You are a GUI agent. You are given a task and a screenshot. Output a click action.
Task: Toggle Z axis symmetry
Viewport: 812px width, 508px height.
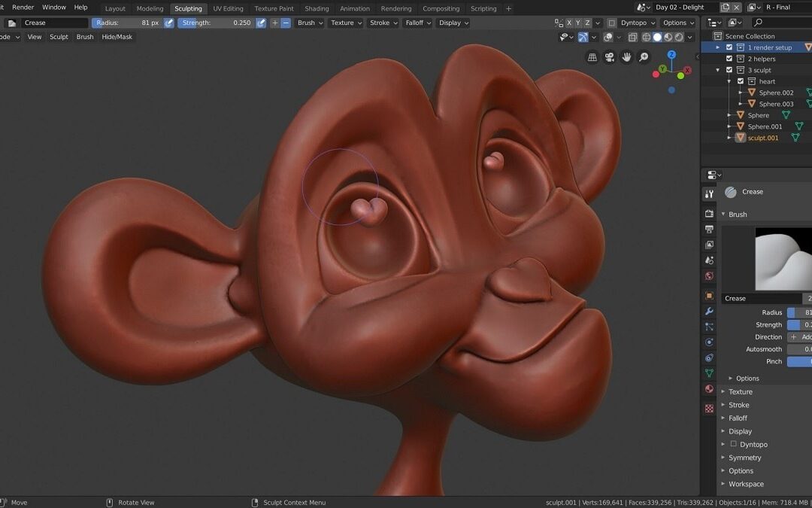click(x=587, y=23)
